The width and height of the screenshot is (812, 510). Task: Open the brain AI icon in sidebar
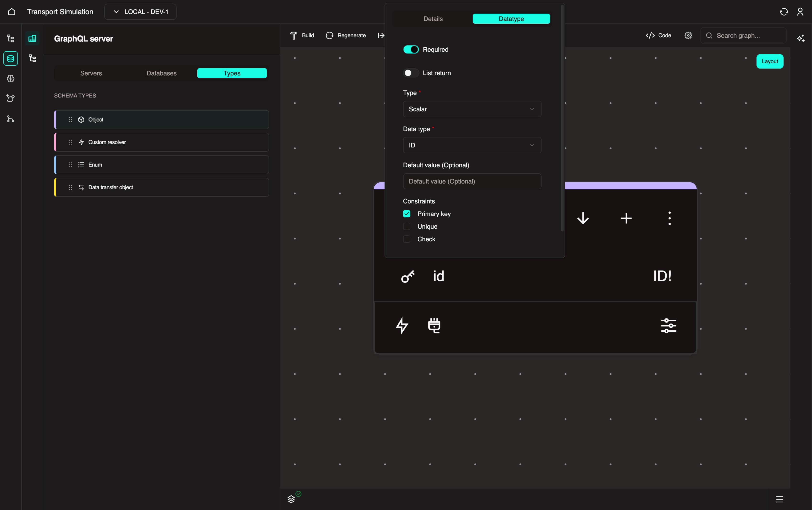coord(11,79)
